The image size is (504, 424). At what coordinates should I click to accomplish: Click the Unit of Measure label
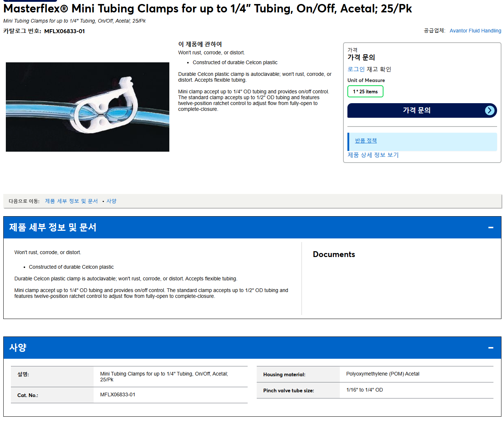pyautogui.click(x=366, y=81)
